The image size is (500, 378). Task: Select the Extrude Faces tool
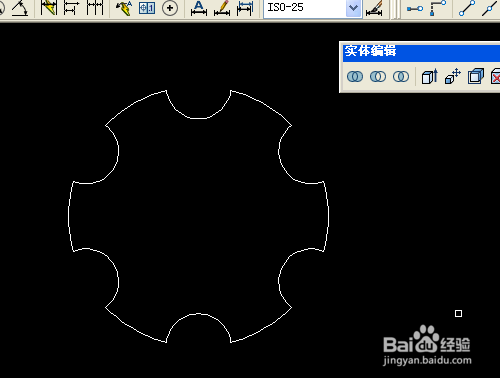point(430,77)
